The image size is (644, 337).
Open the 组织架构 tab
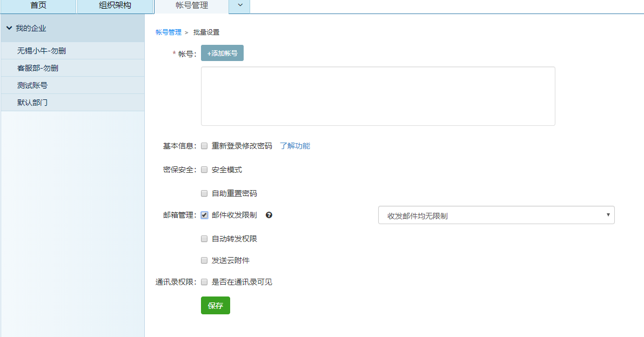(115, 6)
